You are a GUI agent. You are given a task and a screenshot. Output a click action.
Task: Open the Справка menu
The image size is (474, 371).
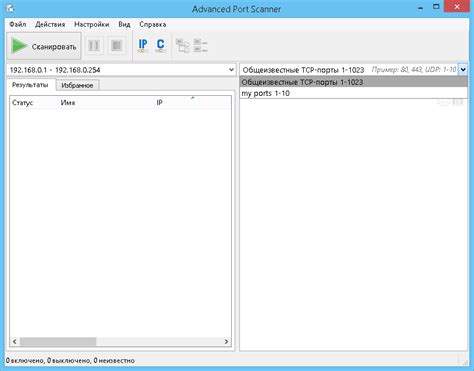click(153, 24)
